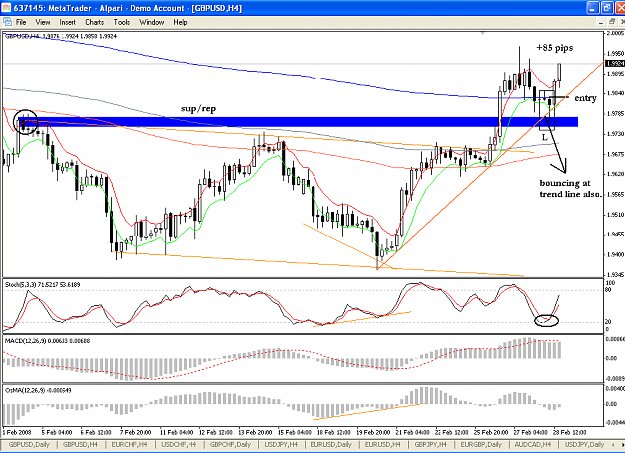Switch to the USDJPY,Daily chart tab
The height and width of the screenshot is (453, 625).
click(585, 444)
